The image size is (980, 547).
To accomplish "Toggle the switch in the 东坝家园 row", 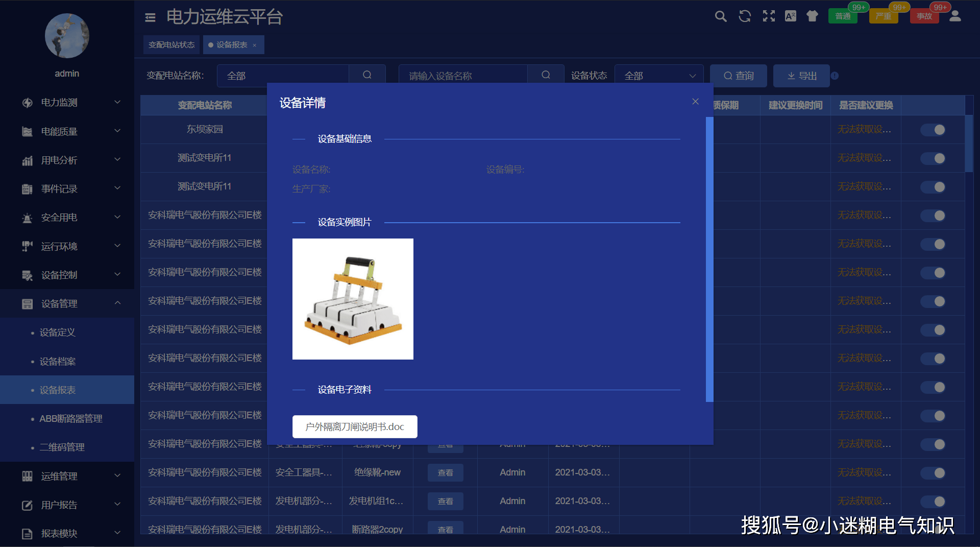I will pos(933,130).
